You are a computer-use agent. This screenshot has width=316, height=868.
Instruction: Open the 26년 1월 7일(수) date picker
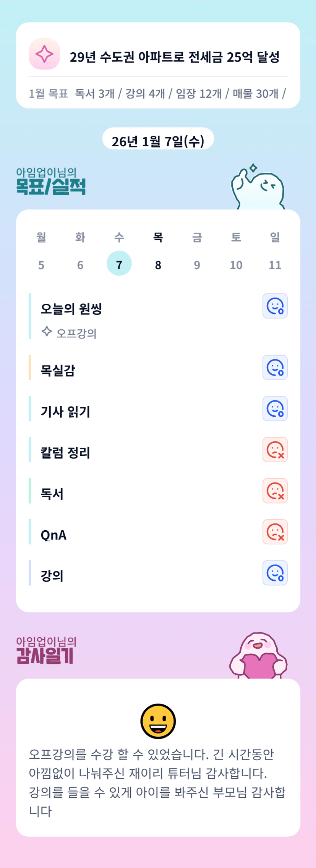click(x=158, y=141)
